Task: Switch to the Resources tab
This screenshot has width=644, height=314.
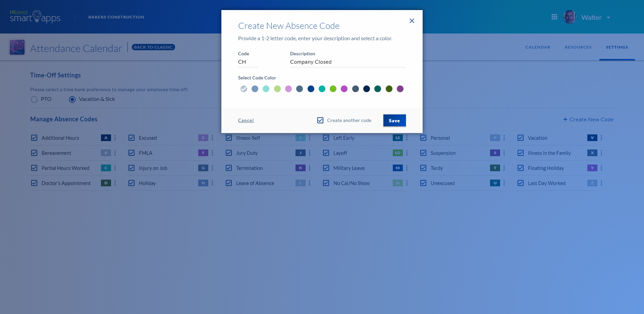Action: point(578,47)
